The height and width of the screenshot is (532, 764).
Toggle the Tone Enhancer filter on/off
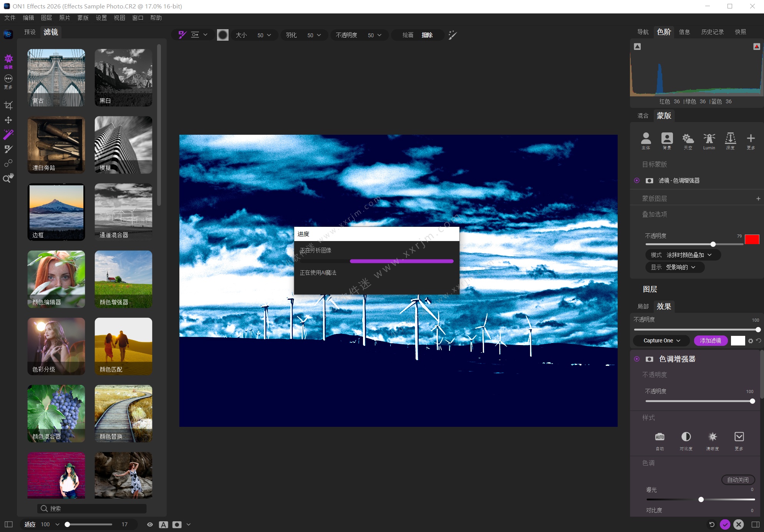click(636, 359)
